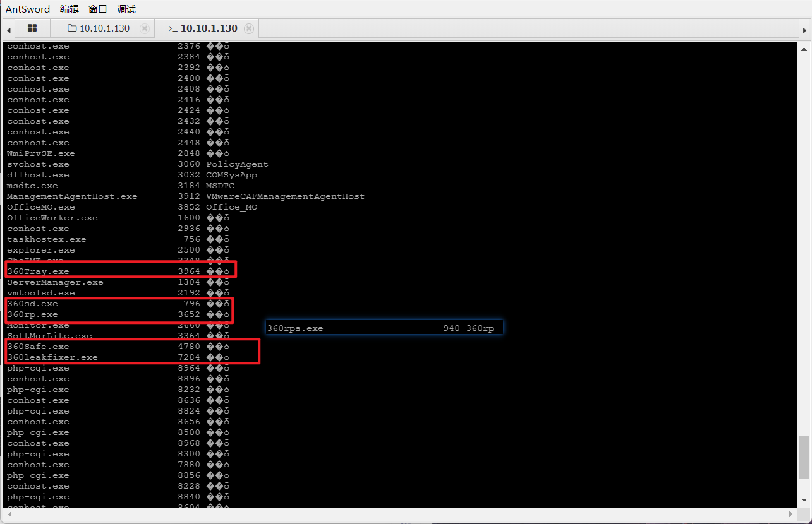Click the vertical scrollbar thumb
812x524 pixels.
point(804,457)
